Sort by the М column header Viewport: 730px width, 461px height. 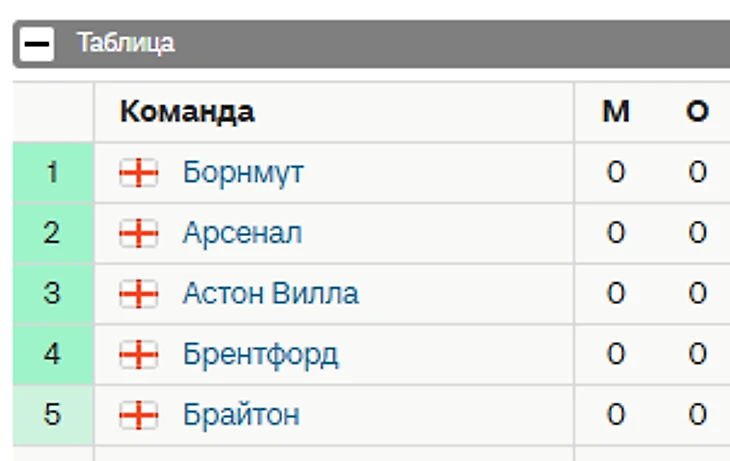pyautogui.click(x=615, y=112)
